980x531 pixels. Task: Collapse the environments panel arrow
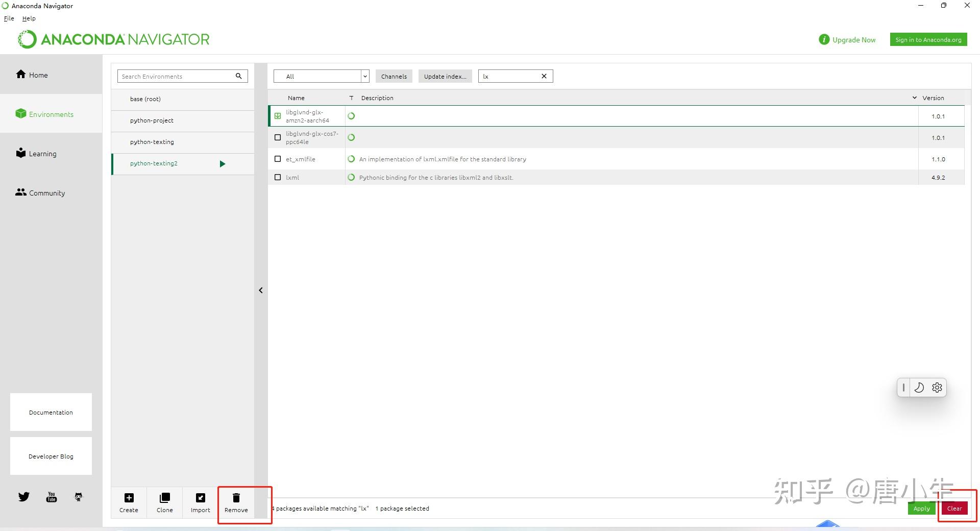[x=261, y=290]
